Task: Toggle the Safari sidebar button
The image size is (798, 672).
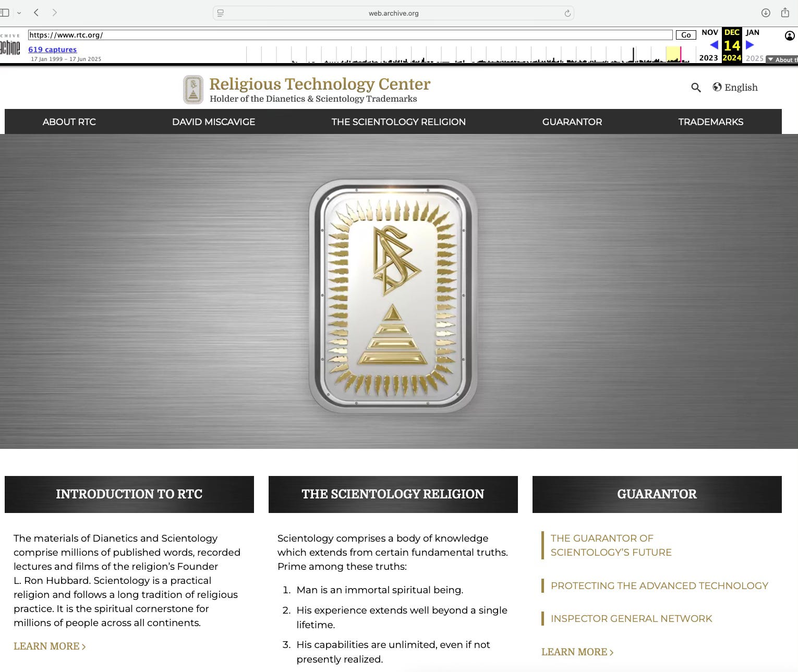Action: (x=4, y=13)
